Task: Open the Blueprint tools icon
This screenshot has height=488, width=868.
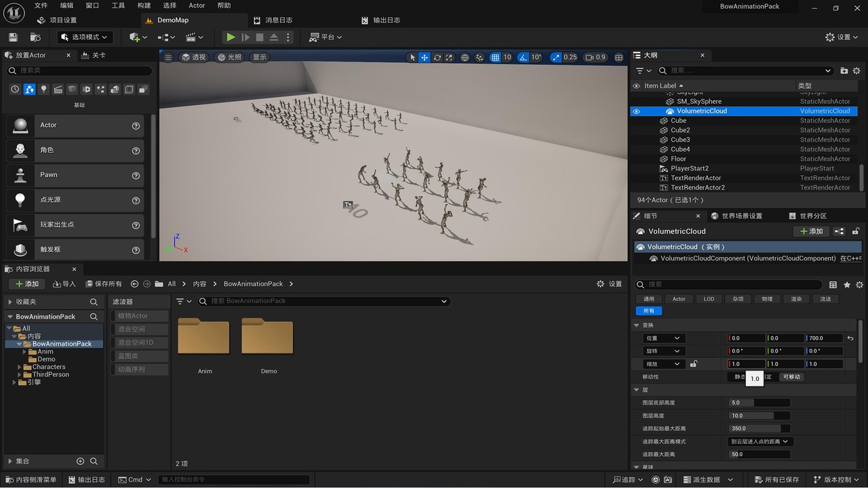Action: click(166, 37)
